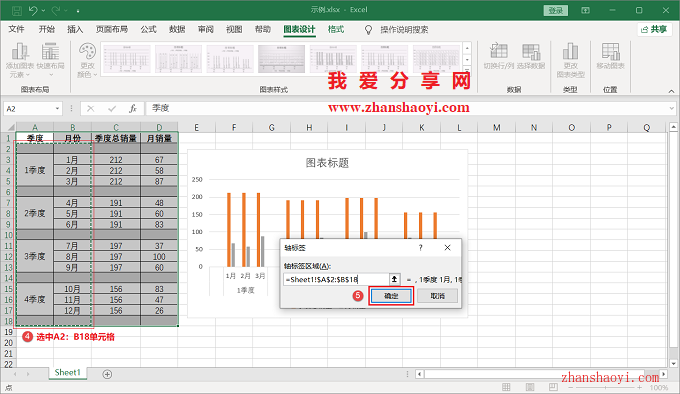Open the Review tab
The image size is (680, 394).
206,29
